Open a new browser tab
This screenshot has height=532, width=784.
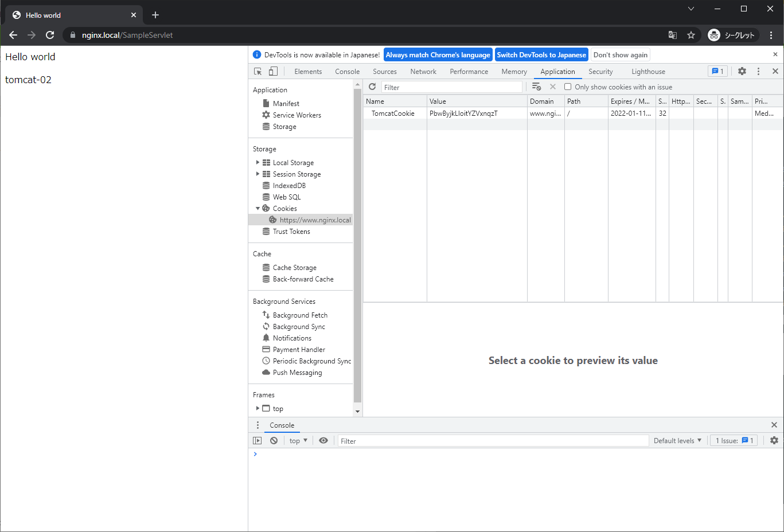(x=155, y=15)
